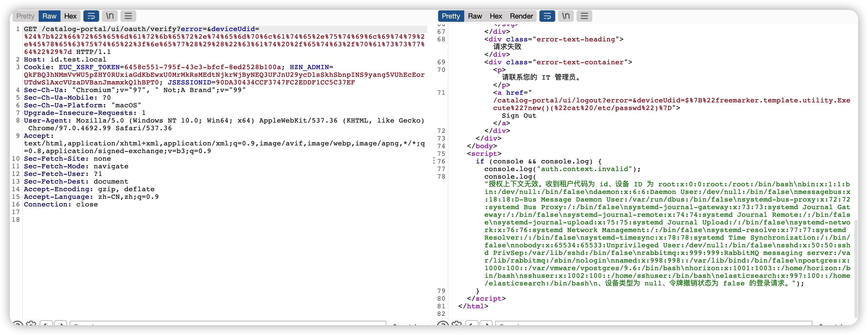Show non-printable characters in request panel
868x335 pixels.
click(x=110, y=16)
